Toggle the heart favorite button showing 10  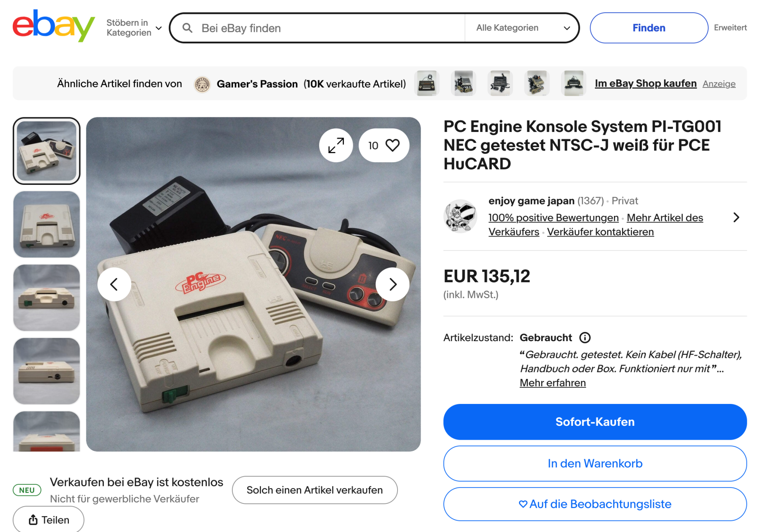pyautogui.click(x=384, y=146)
